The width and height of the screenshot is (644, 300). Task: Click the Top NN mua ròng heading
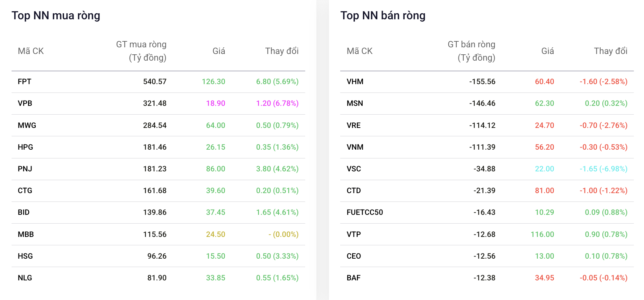(x=56, y=15)
